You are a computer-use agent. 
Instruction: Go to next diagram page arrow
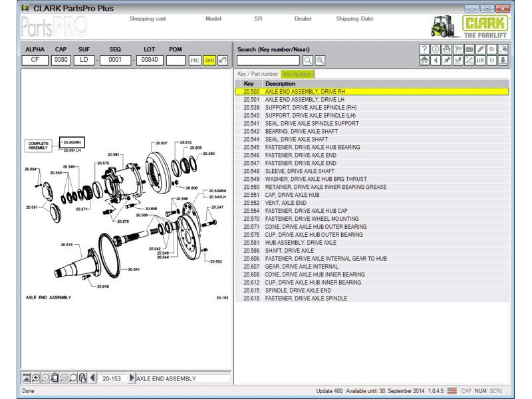tap(132, 378)
